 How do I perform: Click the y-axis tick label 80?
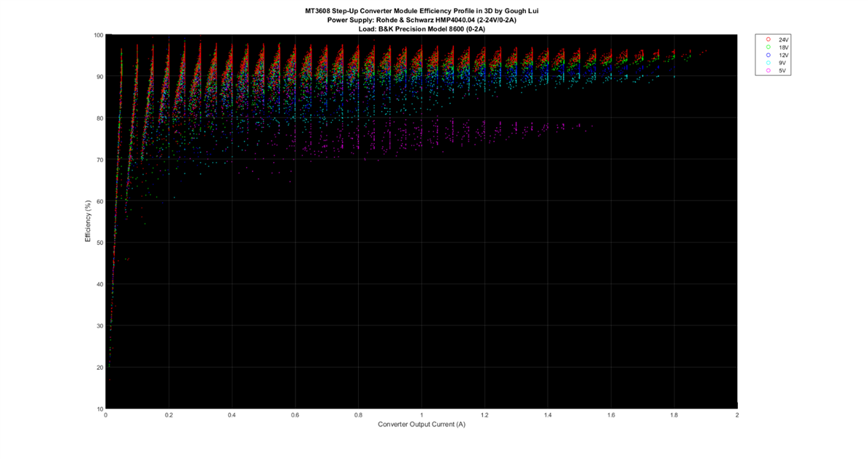click(100, 118)
